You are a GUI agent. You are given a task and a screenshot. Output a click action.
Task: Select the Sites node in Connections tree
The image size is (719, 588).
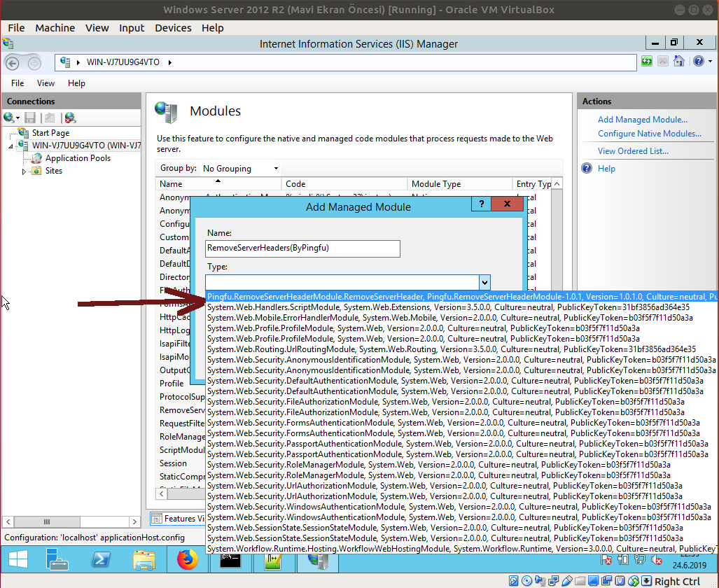54,171
